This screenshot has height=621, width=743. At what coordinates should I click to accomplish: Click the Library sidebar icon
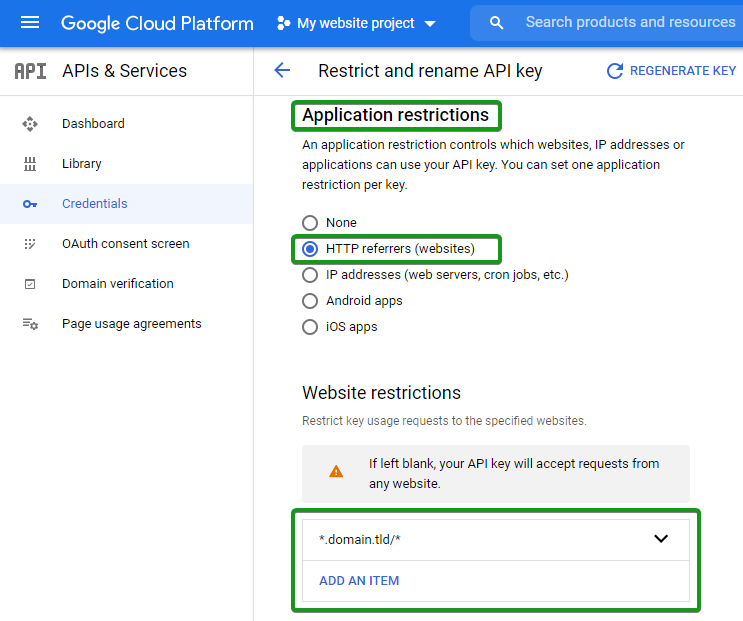30,164
